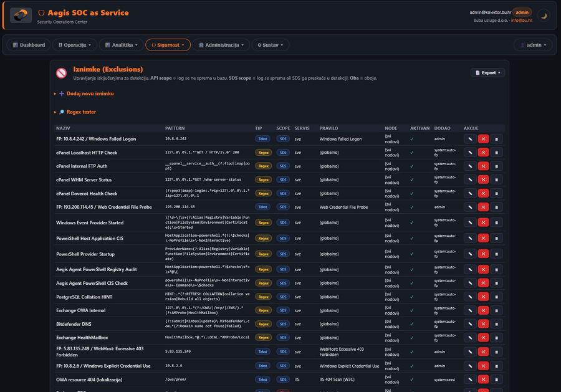This screenshot has width=561, height=392.
Task: Expand the Regex tester panel
Action: tap(76, 112)
